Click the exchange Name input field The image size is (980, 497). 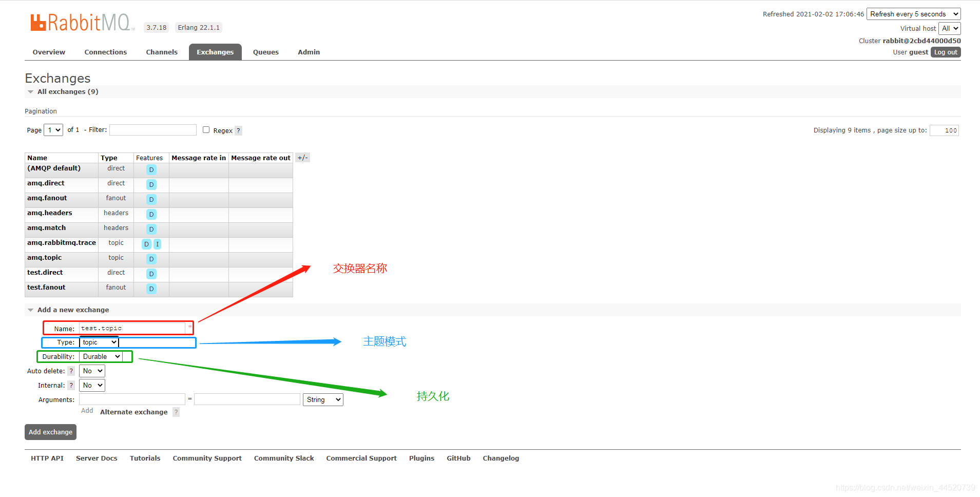[132, 328]
